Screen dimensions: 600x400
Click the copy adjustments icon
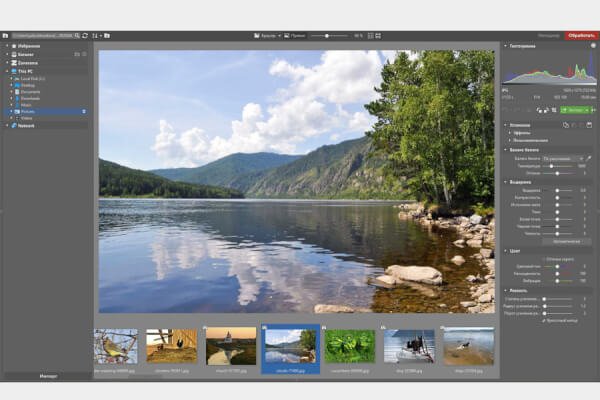(566, 125)
